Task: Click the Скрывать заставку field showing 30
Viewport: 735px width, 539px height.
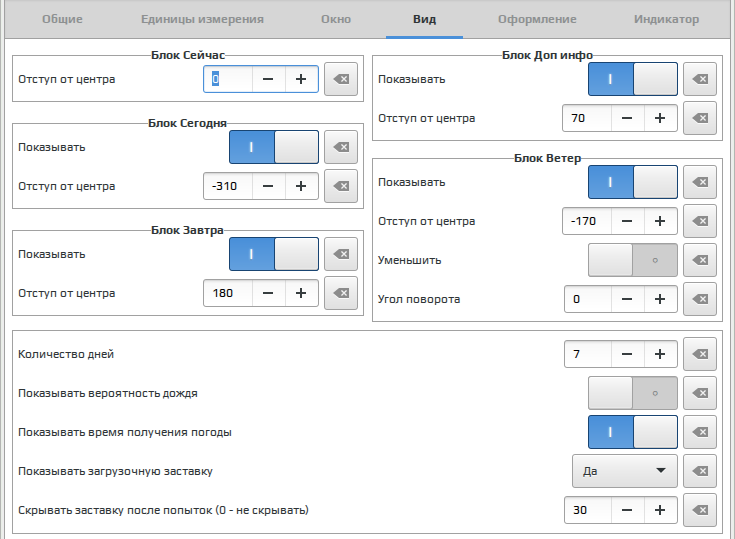Action: tap(588, 510)
